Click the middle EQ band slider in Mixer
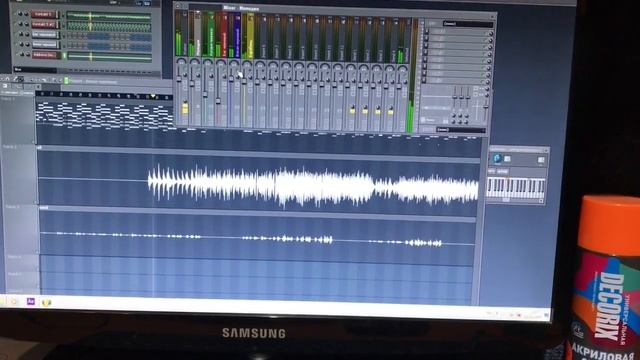 461,97
